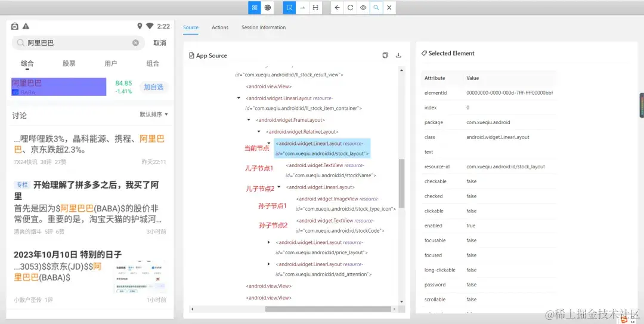Copy XML source to clipboard icon
The width and height of the screenshot is (644, 324).
(x=385, y=55)
